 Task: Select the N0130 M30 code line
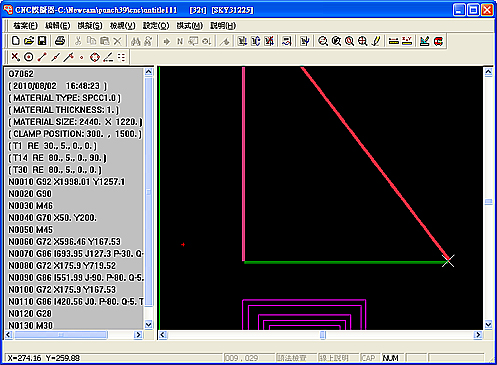click(31, 325)
